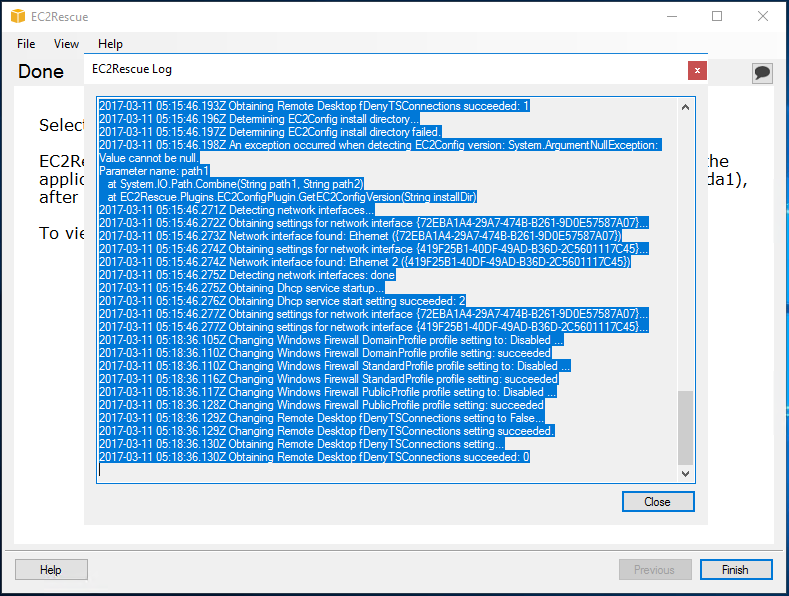This screenshot has height=596, width=789.
Task: Click the 'Done' heading in main window
Action: click(41, 71)
